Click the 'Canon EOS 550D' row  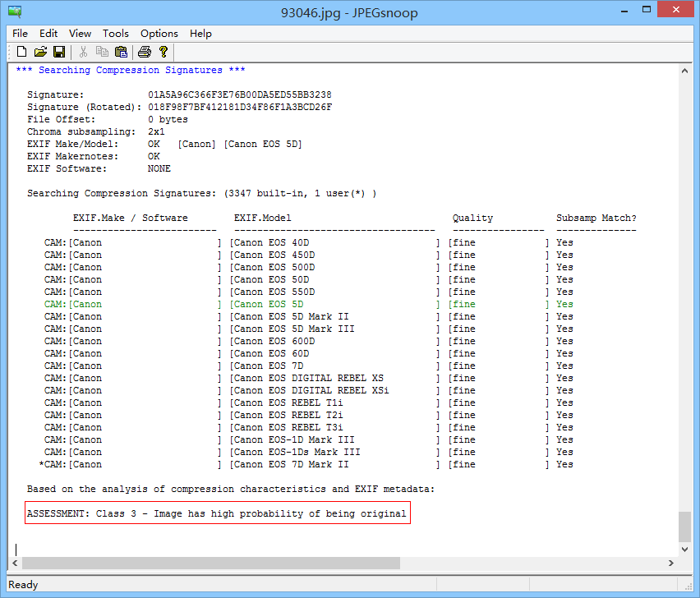click(308, 292)
